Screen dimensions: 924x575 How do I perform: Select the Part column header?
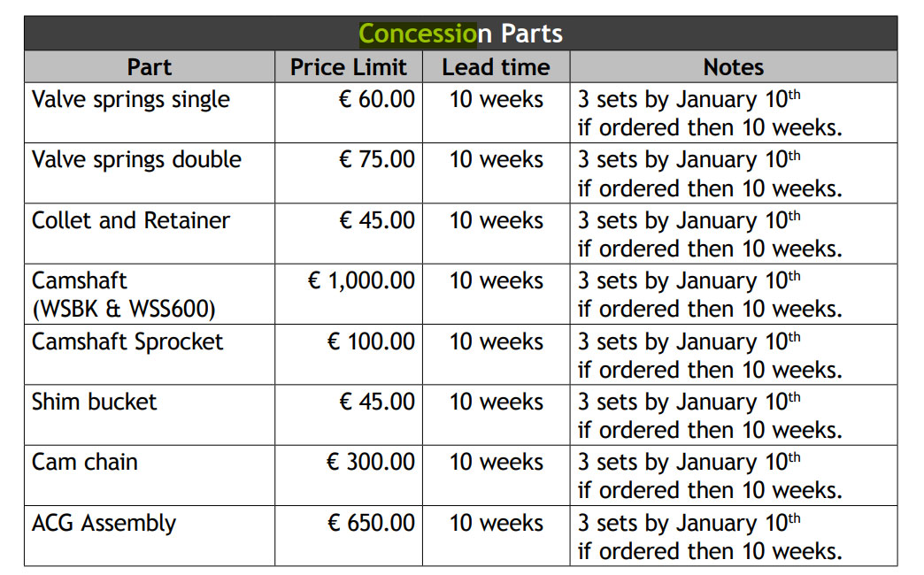(150, 66)
